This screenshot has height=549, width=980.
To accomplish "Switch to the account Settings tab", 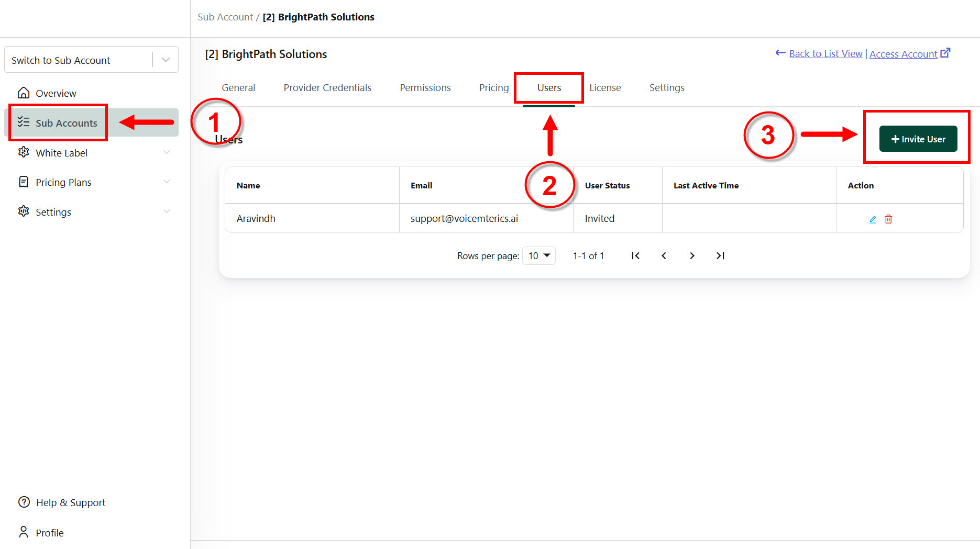I will pos(667,87).
